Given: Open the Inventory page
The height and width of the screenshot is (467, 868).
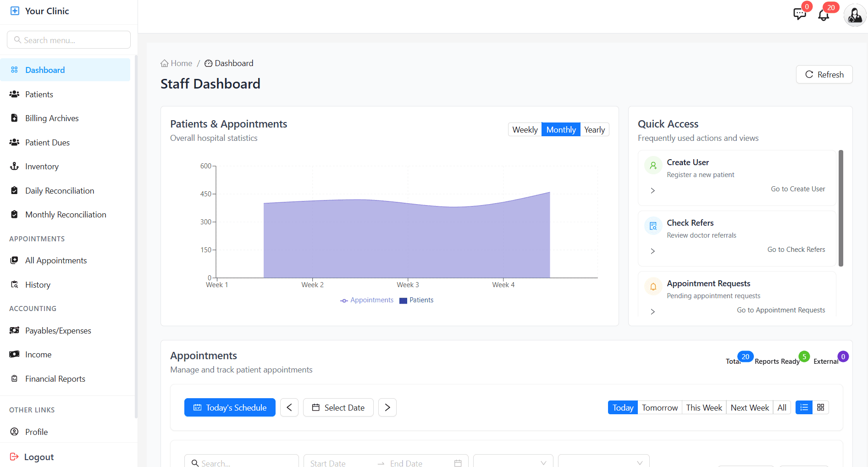Looking at the screenshot, I should click(42, 166).
